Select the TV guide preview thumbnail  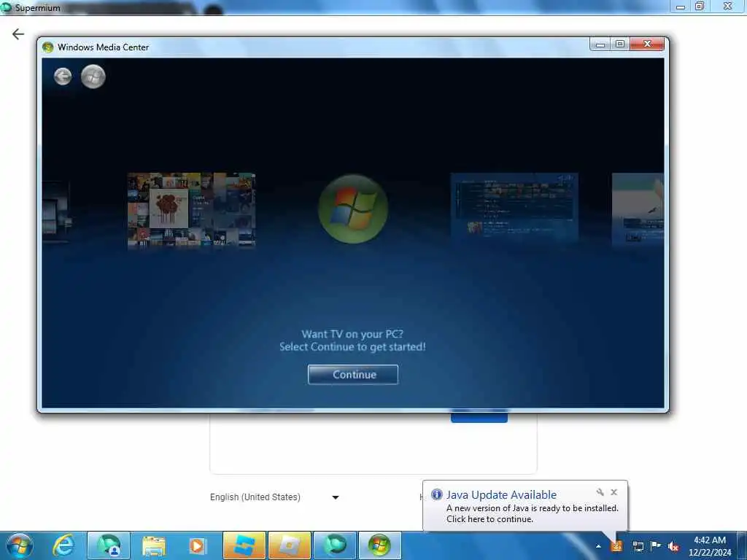(514, 208)
